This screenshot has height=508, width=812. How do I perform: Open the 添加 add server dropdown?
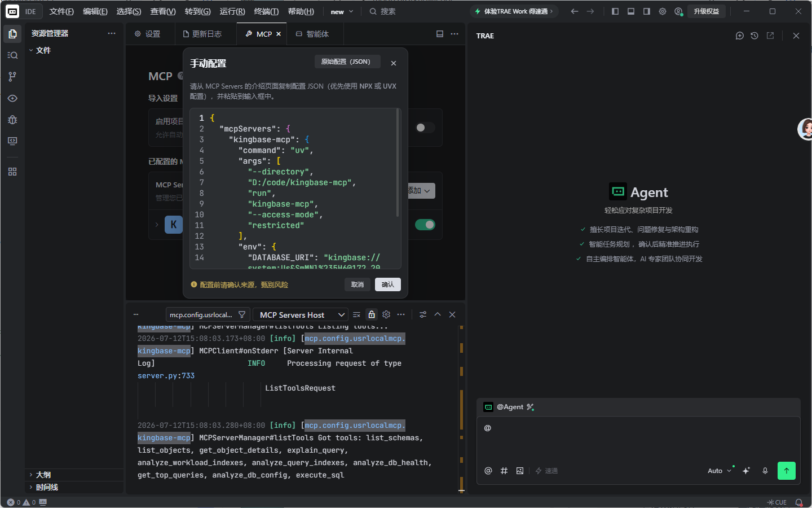pyautogui.click(x=421, y=191)
